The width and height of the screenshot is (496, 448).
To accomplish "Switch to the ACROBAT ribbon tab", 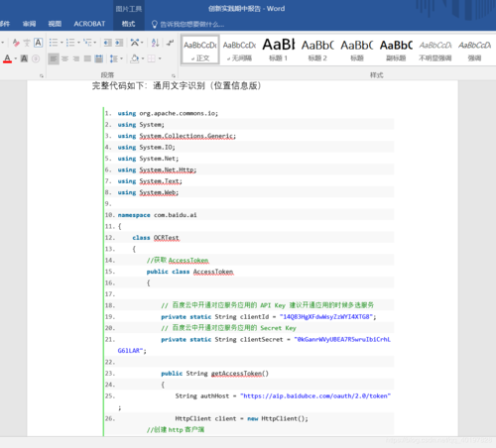I will click(89, 24).
